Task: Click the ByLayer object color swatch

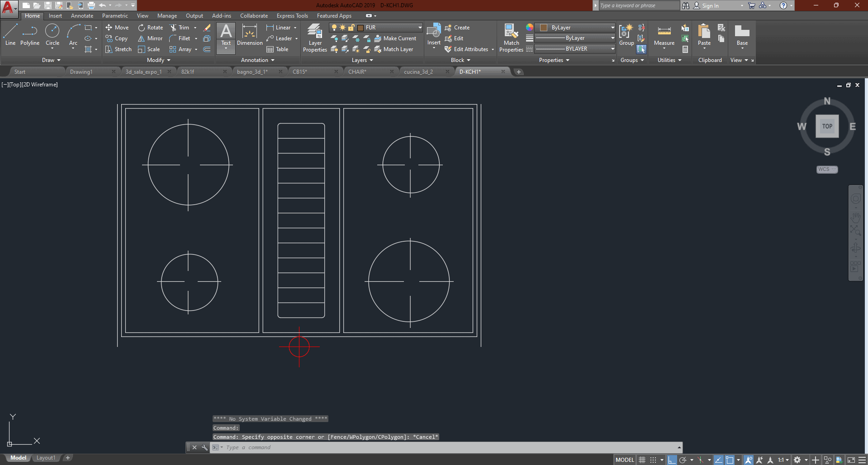Action: pyautogui.click(x=544, y=28)
